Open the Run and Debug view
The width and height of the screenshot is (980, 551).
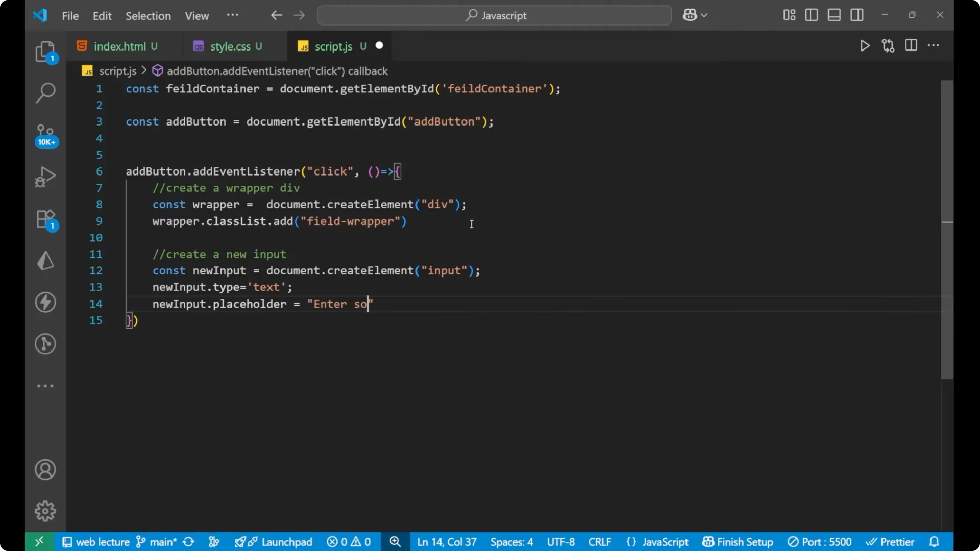click(x=45, y=176)
